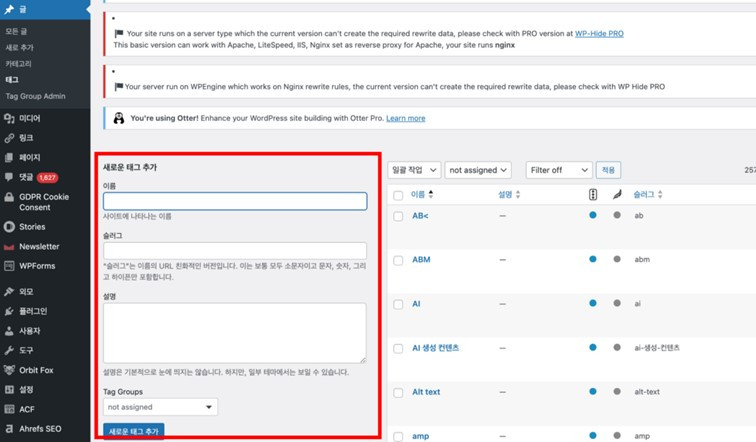756x442 pixels.
Task: Sort by the 설명 column header
Action: [509, 194]
